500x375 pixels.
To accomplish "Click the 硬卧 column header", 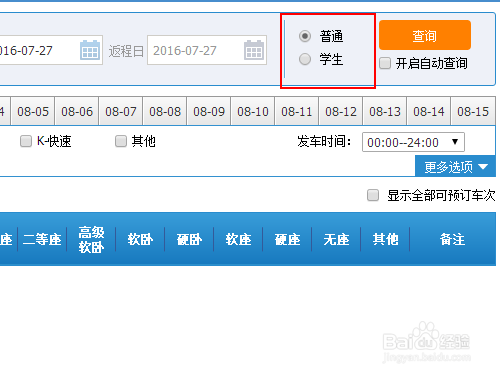I will (x=189, y=239).
